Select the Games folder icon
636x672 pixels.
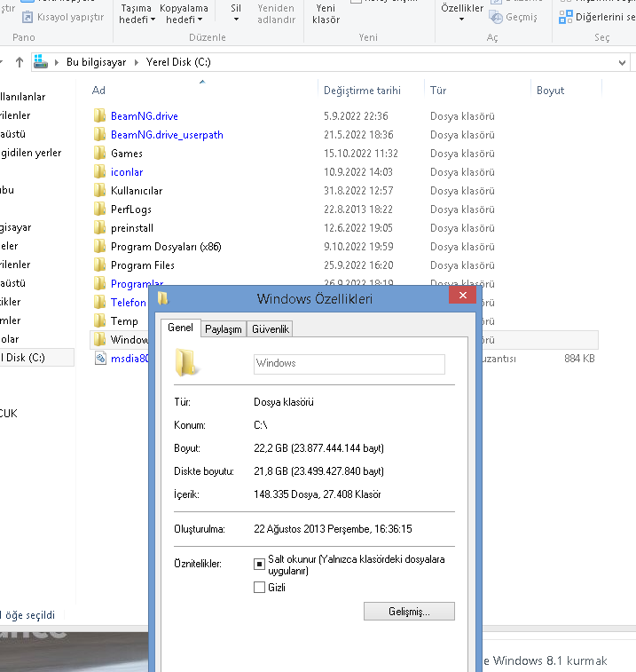99,153
